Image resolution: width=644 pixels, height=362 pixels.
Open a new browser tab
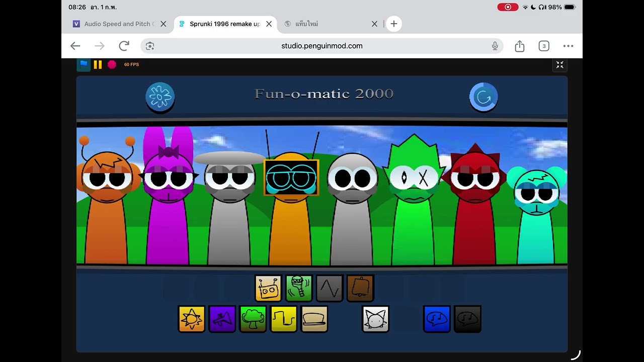pos(394,24)
